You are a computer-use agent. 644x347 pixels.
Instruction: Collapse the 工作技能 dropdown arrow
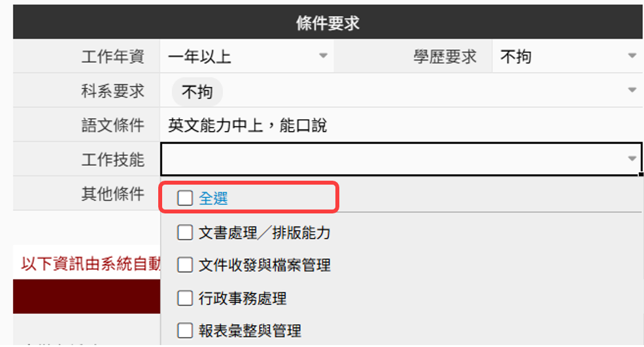tap(632, 158)
